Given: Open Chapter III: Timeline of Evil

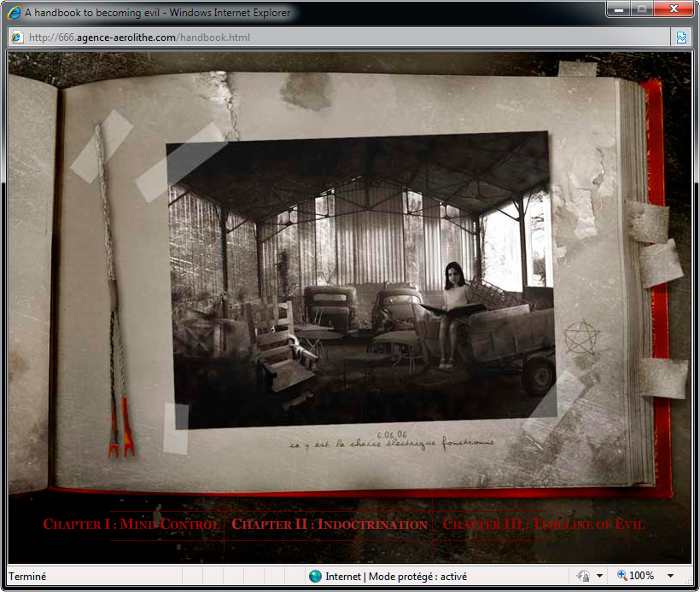Looking at the screenshot, I should click(543, 525).
